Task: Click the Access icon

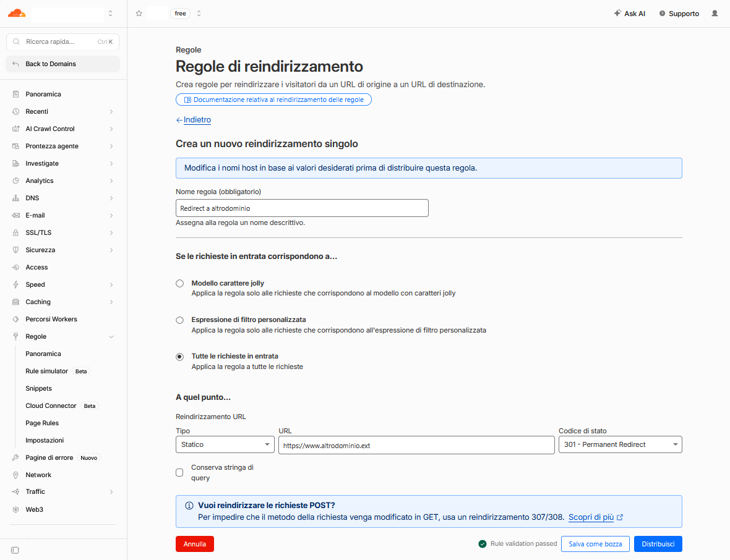Action: 16,268
